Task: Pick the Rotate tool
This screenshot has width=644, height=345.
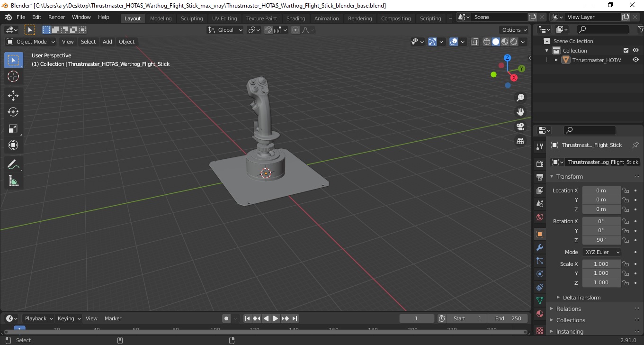Action: (x=13, y=112)
